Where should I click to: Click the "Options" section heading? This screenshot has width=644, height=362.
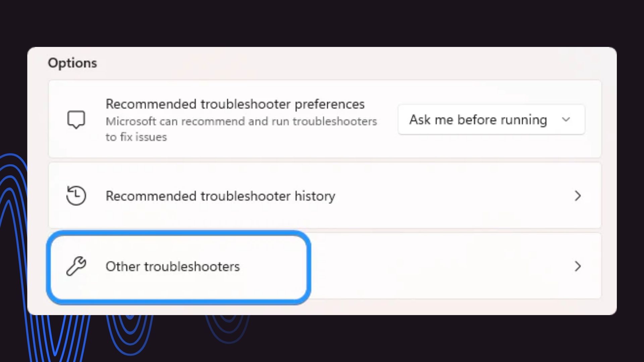point(72,63)
